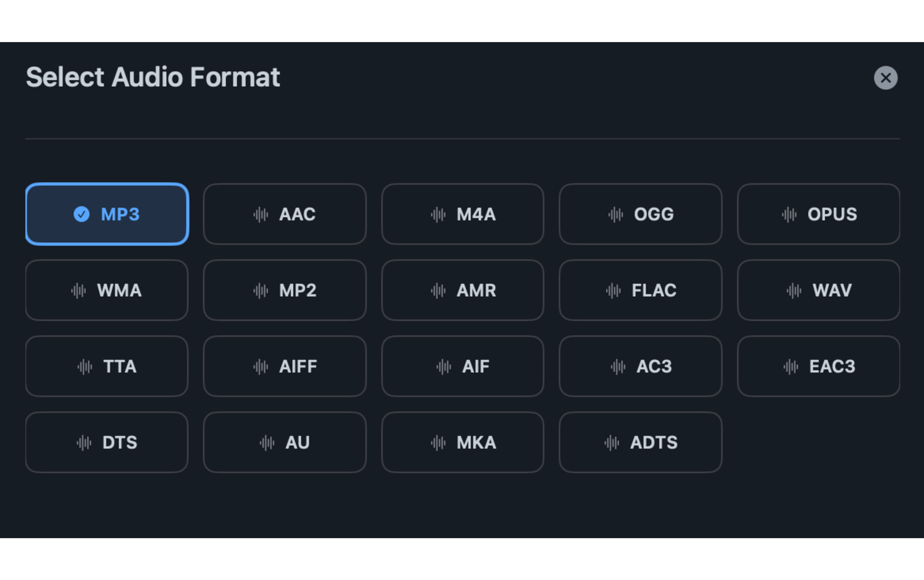924x580 pixels.
Task: Click the waveform icon beside DTS
Action: pyautogui.click(x=84, y=442)
